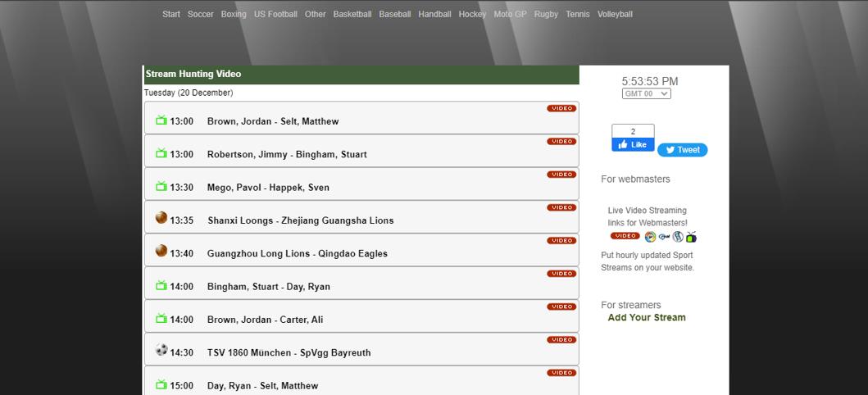Open the Bingham, Stuart - Day, Ryan stream
The image size is (868, 395).
(x=269, y=287)
